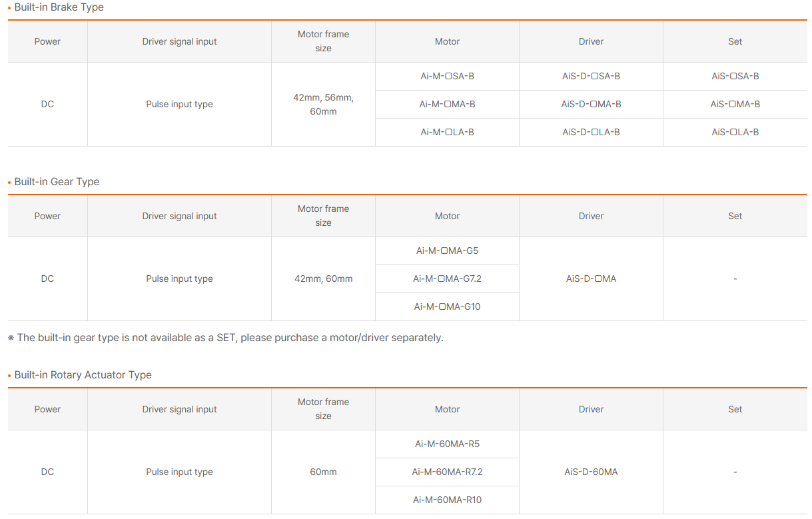This screenshot has width=812, height=519.
Task: Click the Built-in Brake Type heading
Action: tap(59, 7)
